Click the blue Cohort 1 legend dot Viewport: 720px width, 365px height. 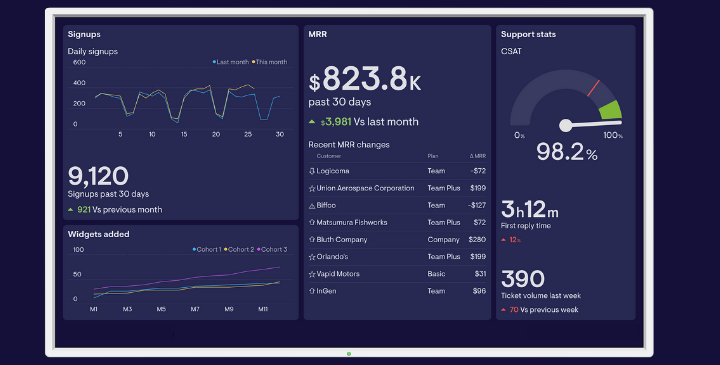pos(194,249)
